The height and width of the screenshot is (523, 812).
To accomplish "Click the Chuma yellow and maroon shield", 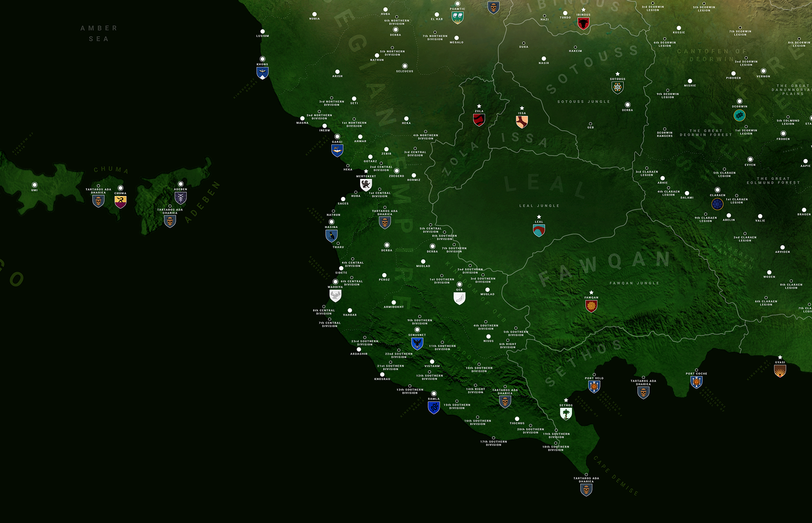I will tap(120, 202).
